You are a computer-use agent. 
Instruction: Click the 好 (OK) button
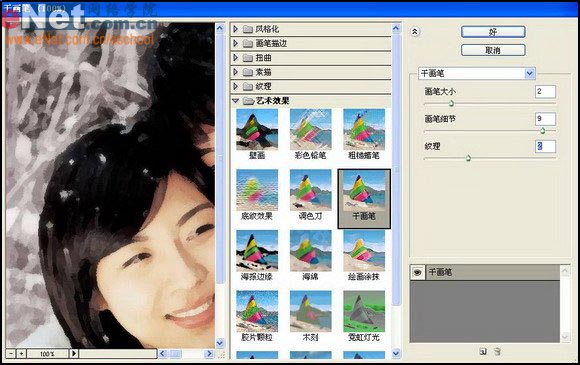coord(493,32)
